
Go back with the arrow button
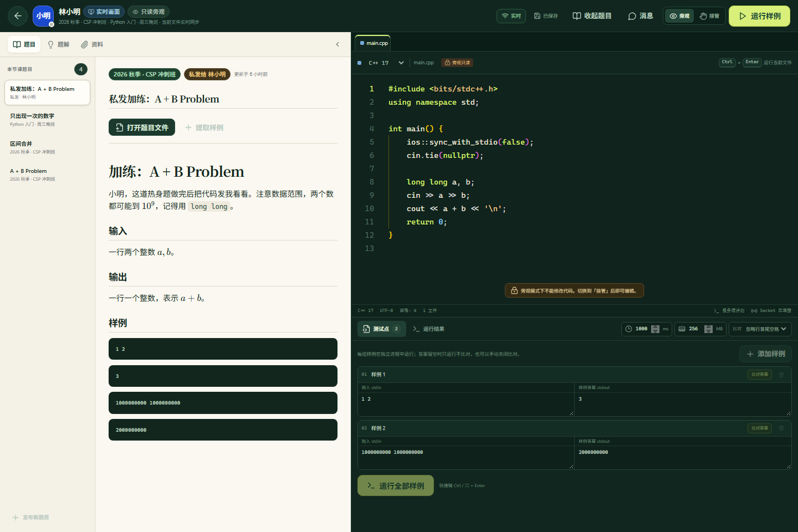(18, 16)
